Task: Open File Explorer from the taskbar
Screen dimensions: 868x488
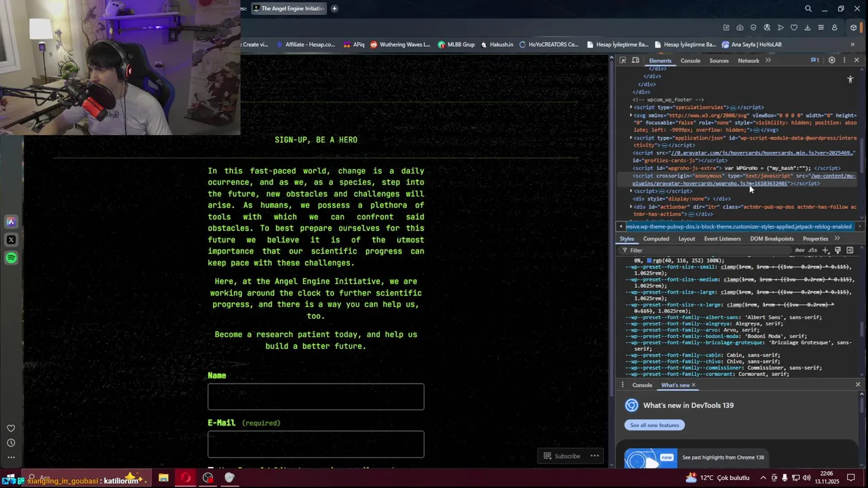Action: pyautogui.click(x=163, y=478)
